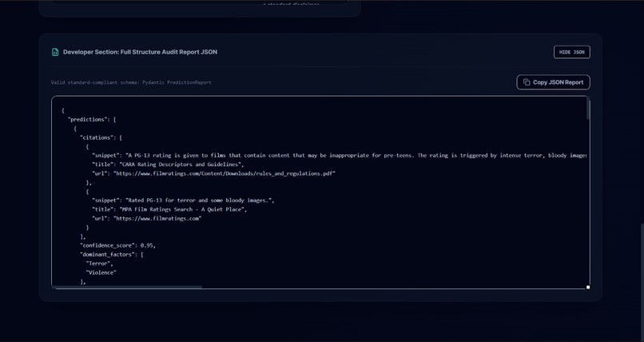
Task: Click the text Valid standard-compliant schema: Pydantic PredictionReport
Action: pyautogui.click(x=131, y=82)
